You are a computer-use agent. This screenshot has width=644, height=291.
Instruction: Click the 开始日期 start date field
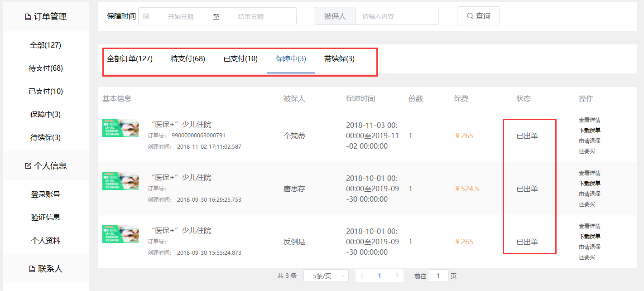[x=180, y=17]
